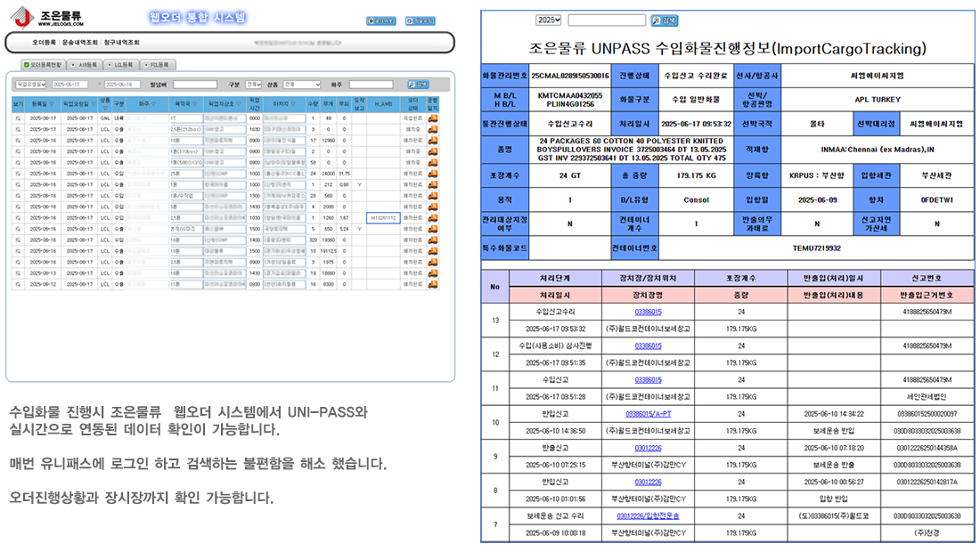Open truck log for weight 24000 row

(432, 174)
